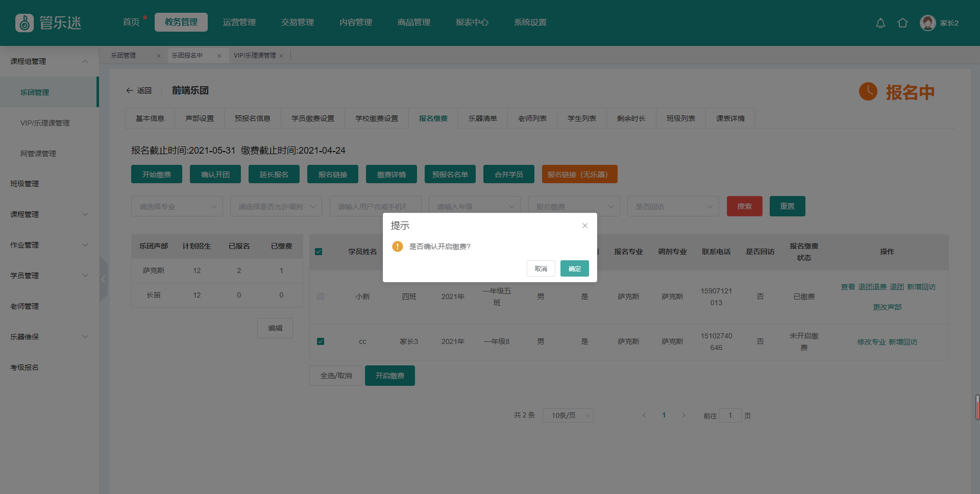Click 取消 button in the dialog
Image resolution: width=980 pixels, height=494 pixels.
coord(541,268)
